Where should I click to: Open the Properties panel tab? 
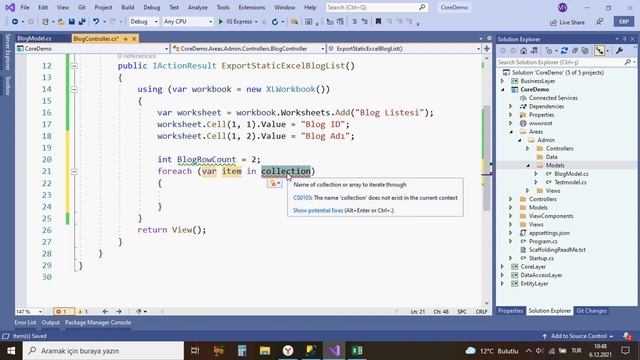coord(510,311)
